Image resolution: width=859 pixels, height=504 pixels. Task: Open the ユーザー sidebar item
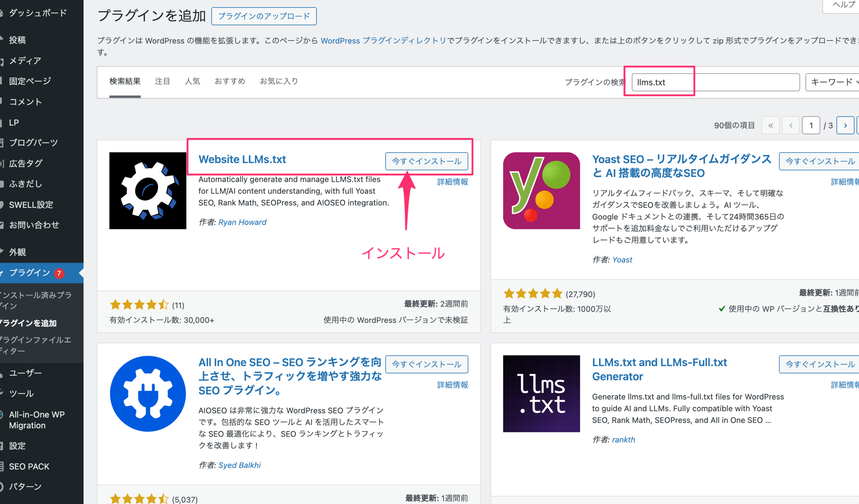tap(25, 373)
